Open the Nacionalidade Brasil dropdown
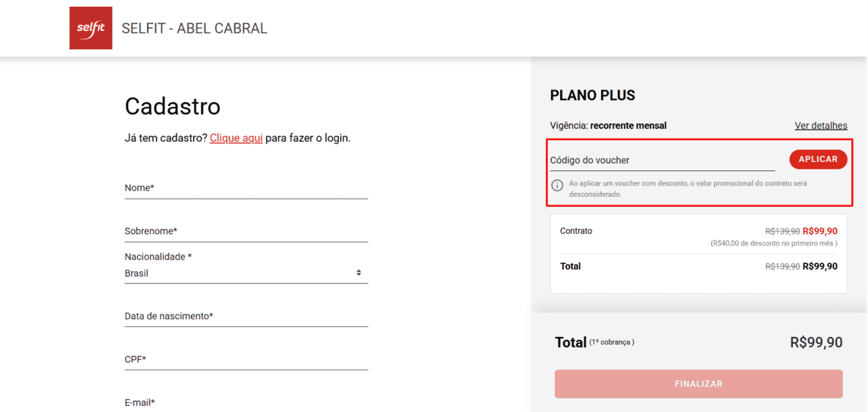Screen dimensions: 868x412 [246, 273]
